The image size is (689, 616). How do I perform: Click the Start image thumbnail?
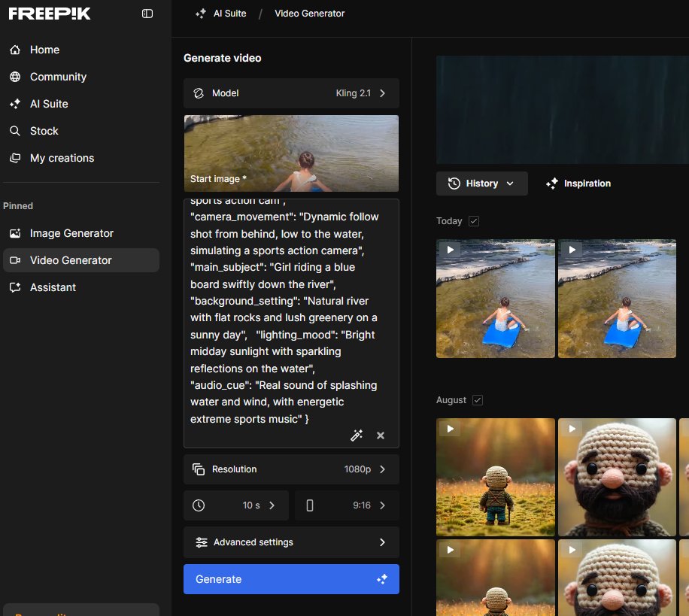[x=291, y=153]
